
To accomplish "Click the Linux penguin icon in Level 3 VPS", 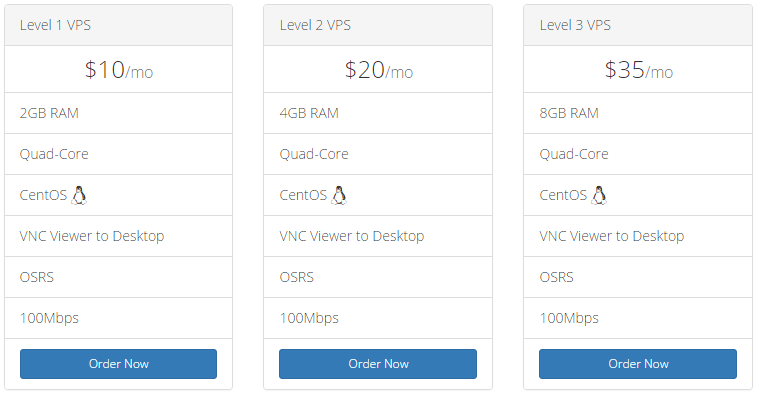I will (x=599, y=195).
